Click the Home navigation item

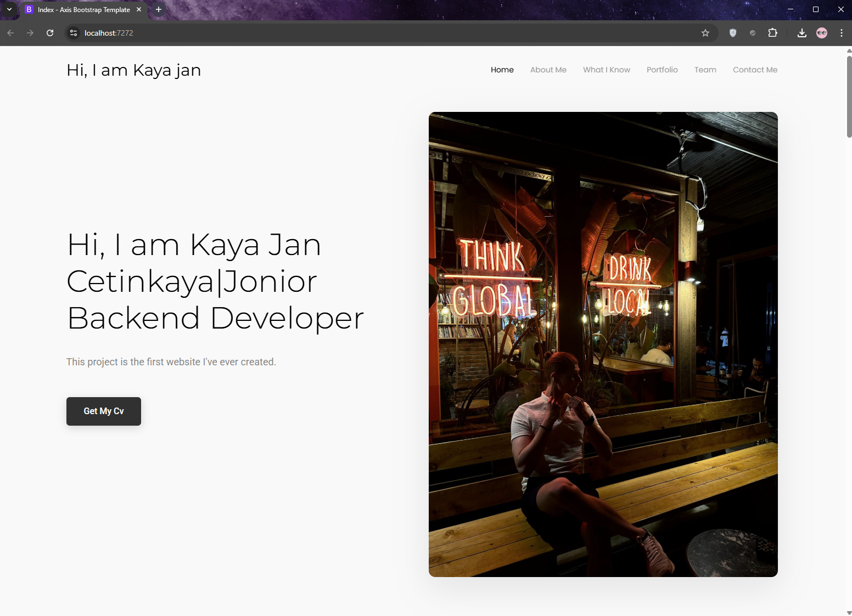[502, 70]
